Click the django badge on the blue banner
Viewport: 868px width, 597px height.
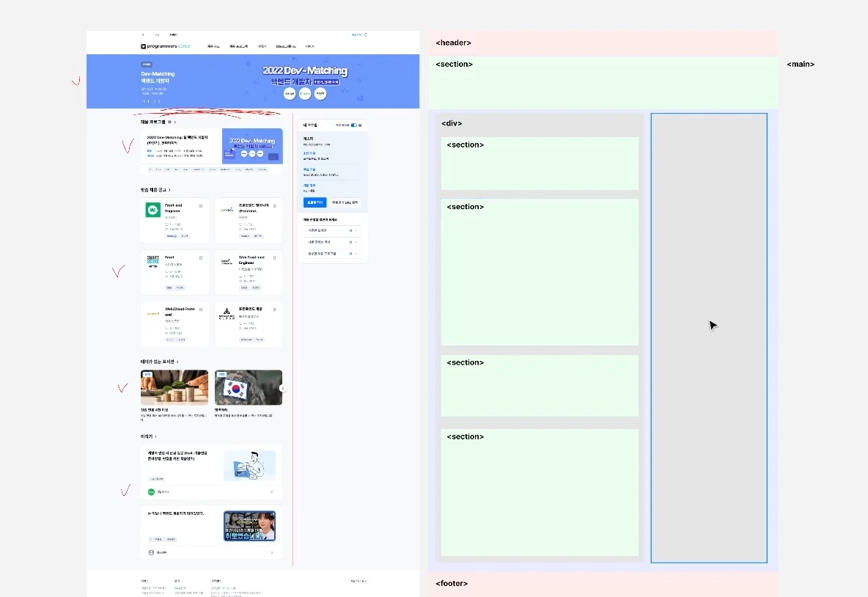tap(290, 94)
